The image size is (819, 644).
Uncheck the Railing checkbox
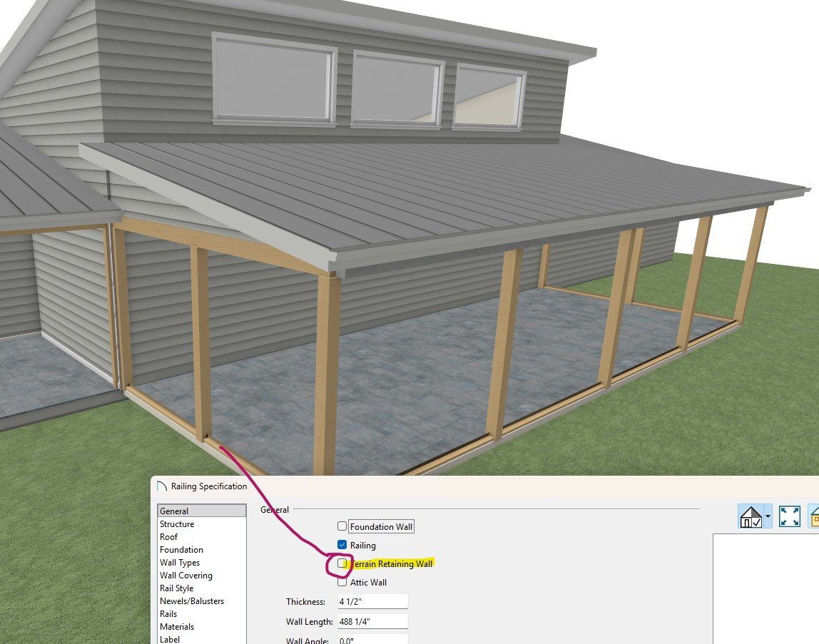coord(342,545)
